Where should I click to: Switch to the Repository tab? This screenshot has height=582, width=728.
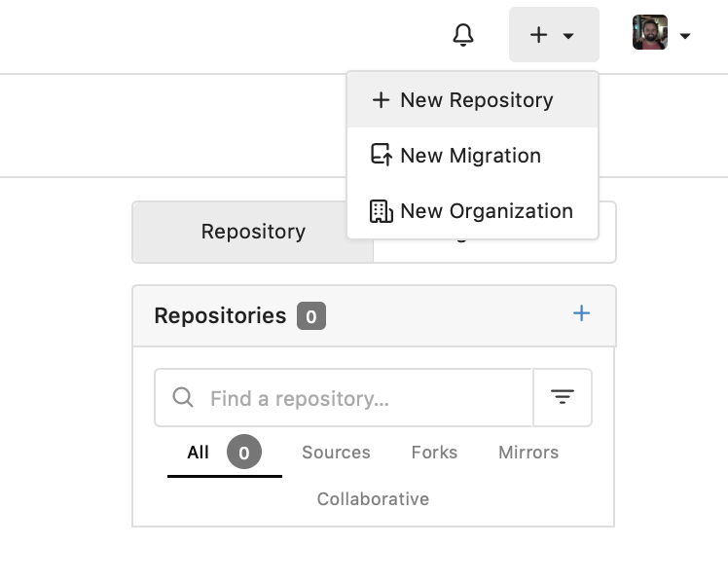tap(253, 232)
